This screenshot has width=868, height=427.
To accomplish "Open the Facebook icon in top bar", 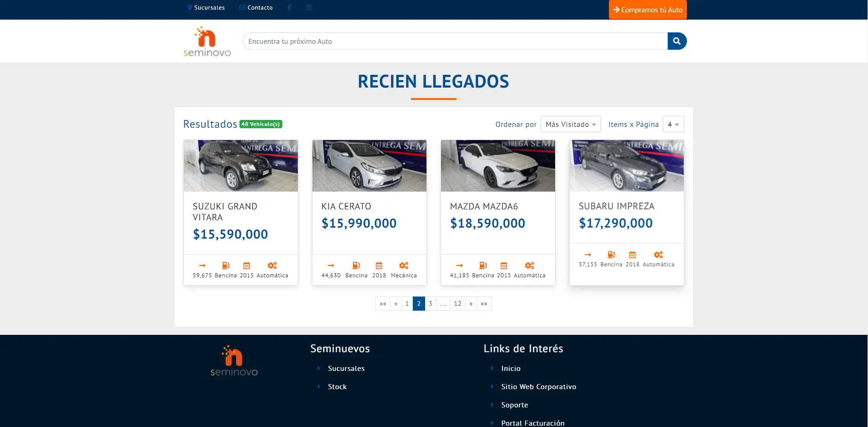I will pyautogui.click(x=289, y=7).
